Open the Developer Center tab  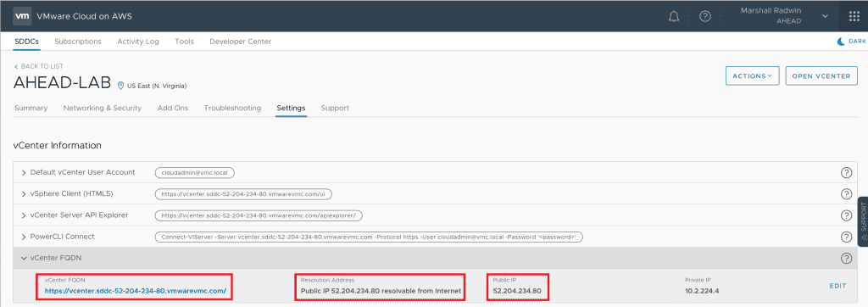coord(240,42)
